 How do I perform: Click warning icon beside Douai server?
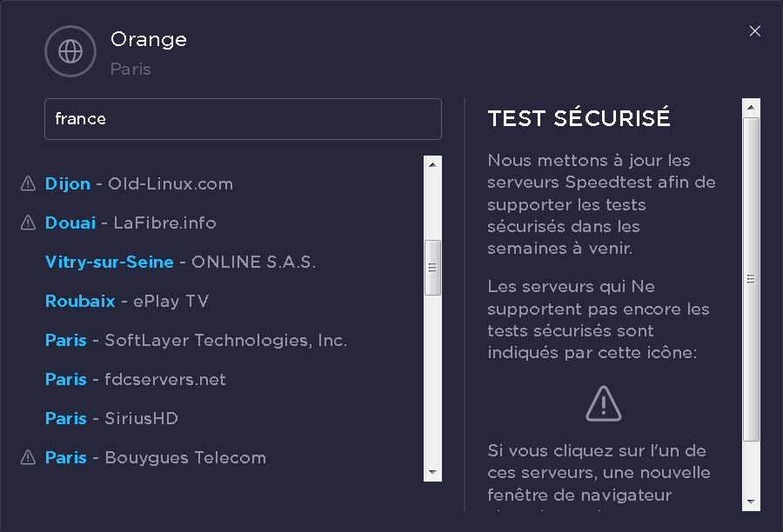click(28, 223)
